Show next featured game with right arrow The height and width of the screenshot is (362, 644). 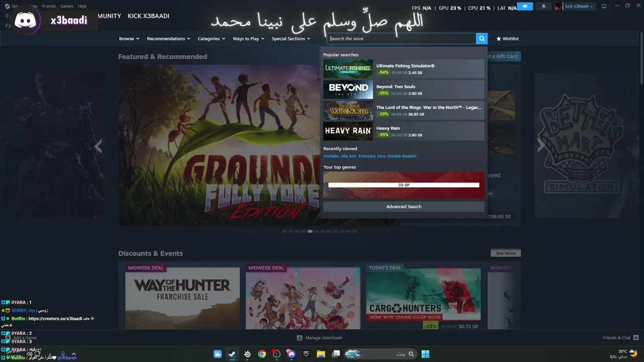pos(541,146)
